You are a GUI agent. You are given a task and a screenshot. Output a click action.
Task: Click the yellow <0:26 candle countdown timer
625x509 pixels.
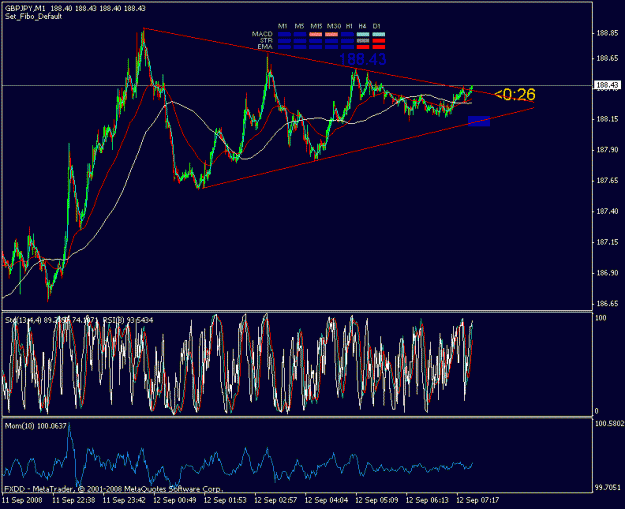pyautogui.click(x=515, y=94)
